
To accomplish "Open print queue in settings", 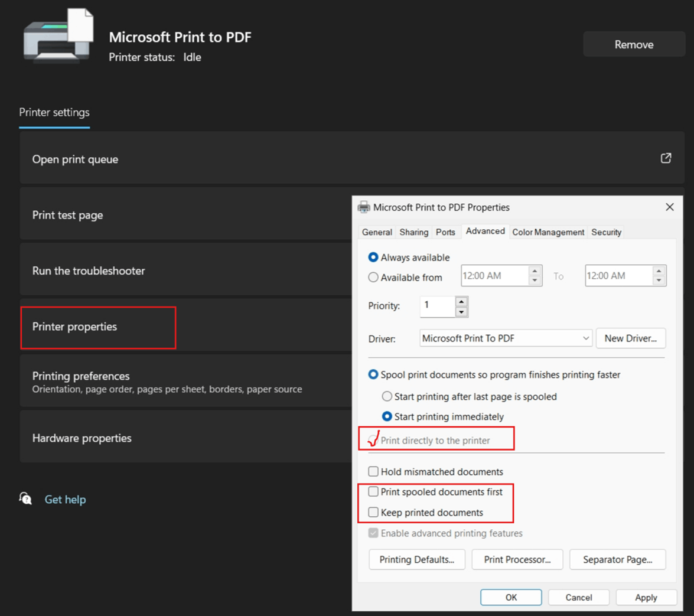I will 352,158.
